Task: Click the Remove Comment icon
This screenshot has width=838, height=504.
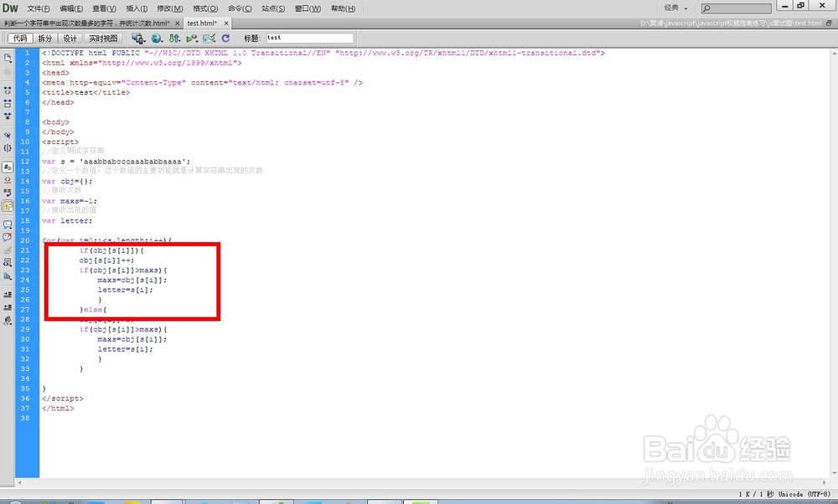Action: tap(8, 237)
